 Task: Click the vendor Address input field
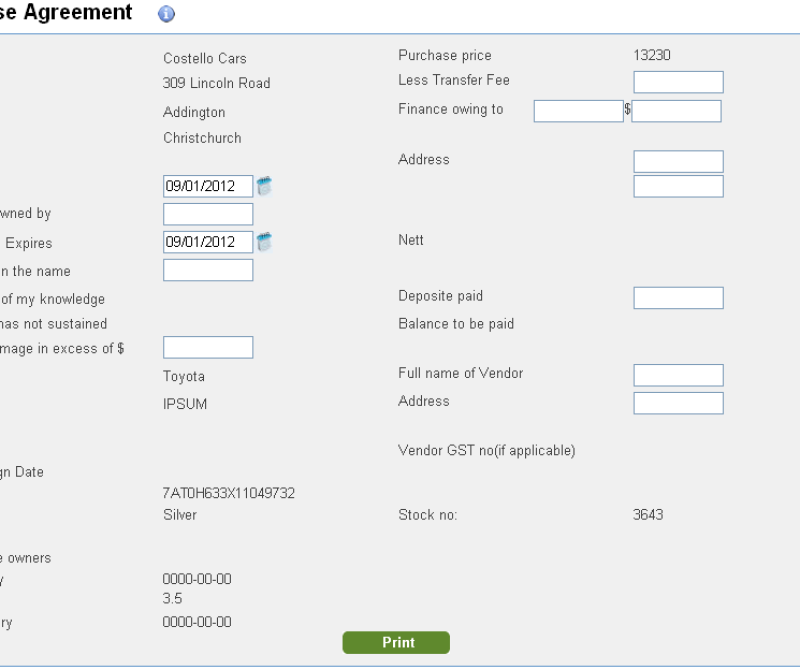coord(679,403)
